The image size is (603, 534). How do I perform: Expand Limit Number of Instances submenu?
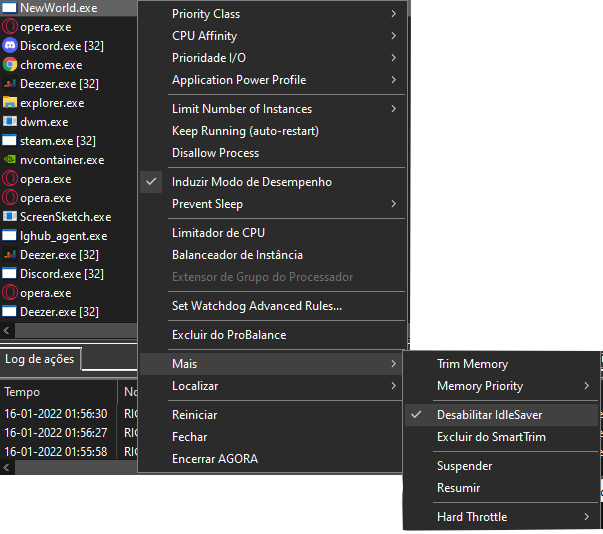coord(273,109)
